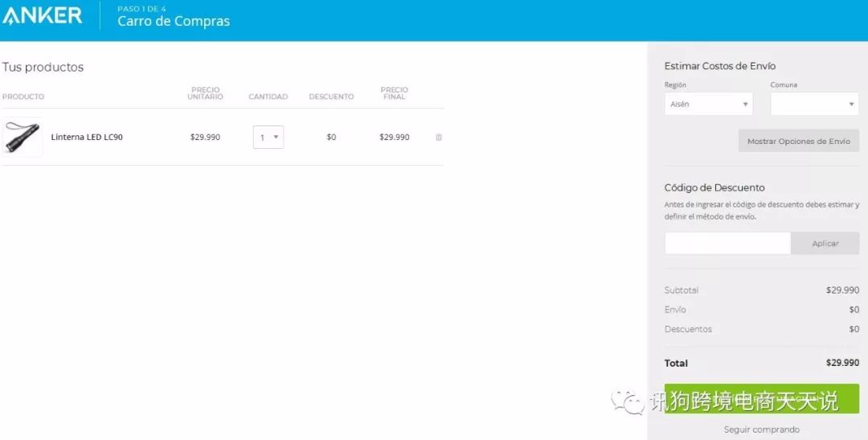Viewport: 868px width, 440px height.
Task: Expand the empty Comuna dropdown
Action: tap(814, 105)
